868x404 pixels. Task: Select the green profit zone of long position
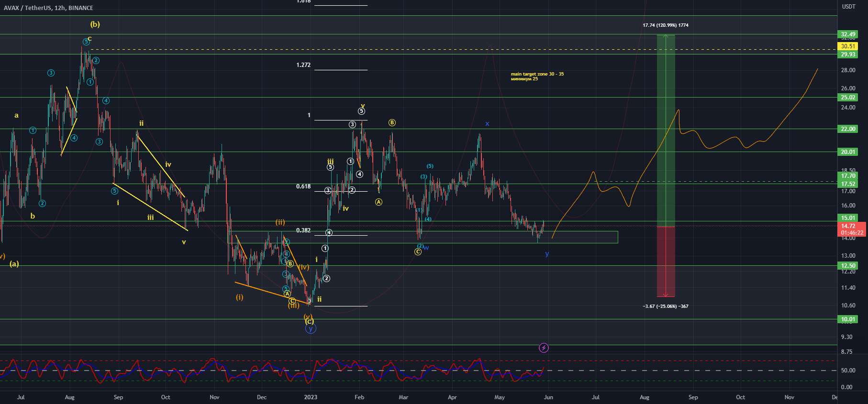666,131
